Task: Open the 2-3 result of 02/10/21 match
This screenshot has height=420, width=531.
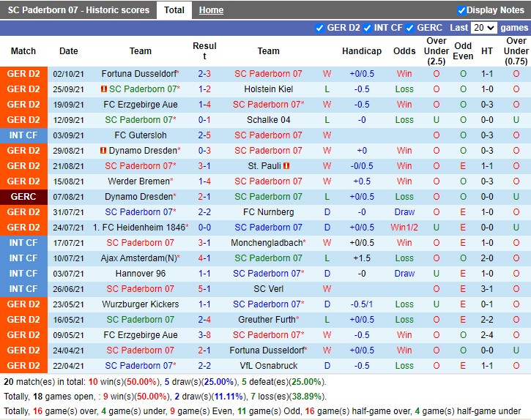Action: 204,74
